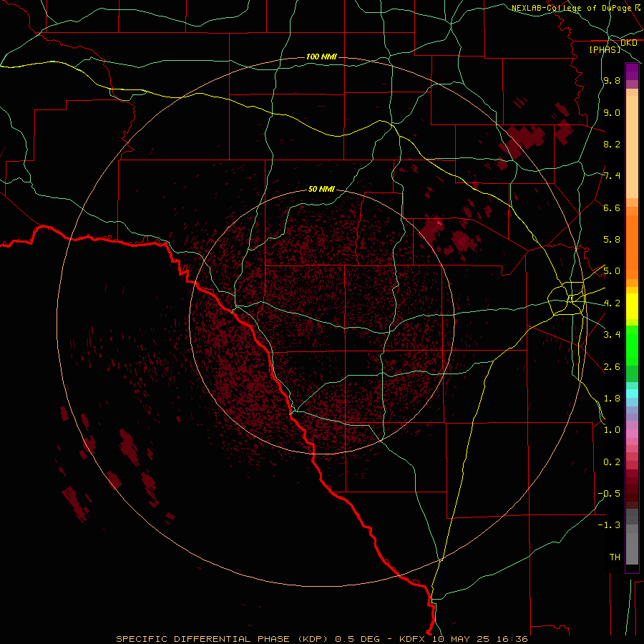Pick the cyan segment of the color bar

632,394
